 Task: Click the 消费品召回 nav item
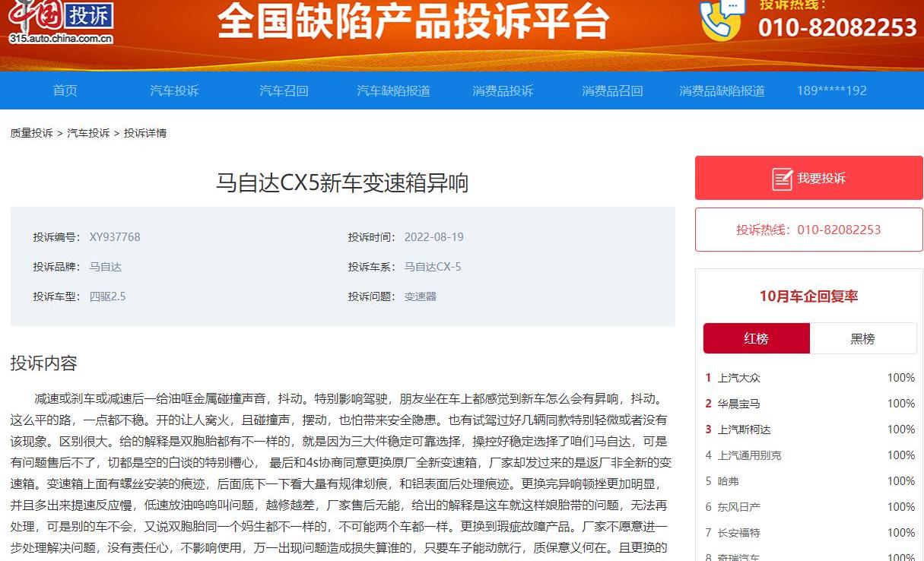[x=611, y=90]
